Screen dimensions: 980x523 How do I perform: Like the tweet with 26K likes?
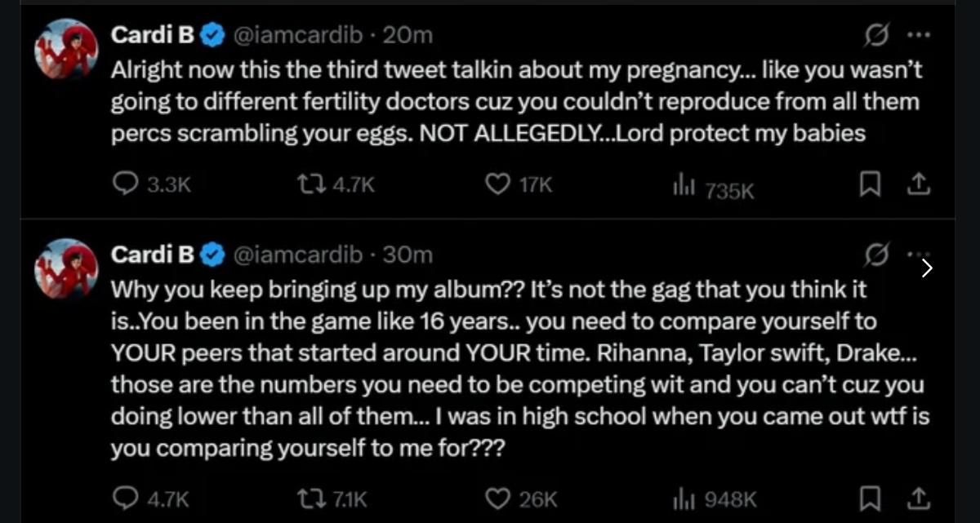coord(497,498)
